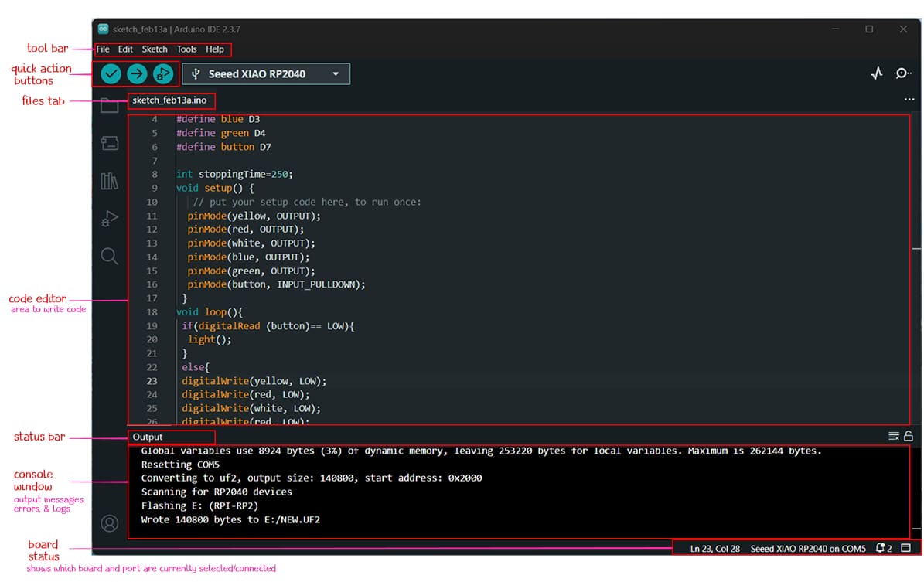
Task: Open the Serial Monitor
Action: [902, 73]
